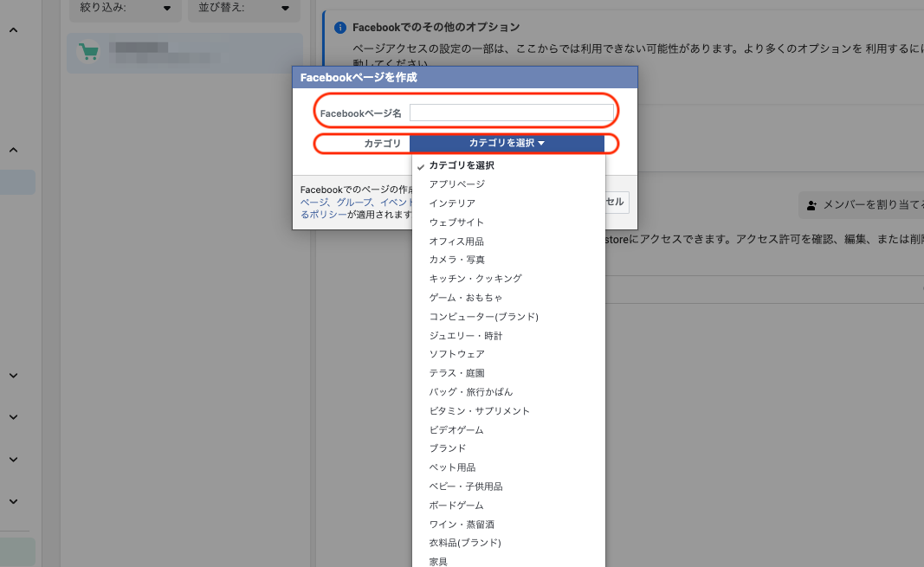
Task: Open the 並び替え sort dropdown
Action: (244, 9)
